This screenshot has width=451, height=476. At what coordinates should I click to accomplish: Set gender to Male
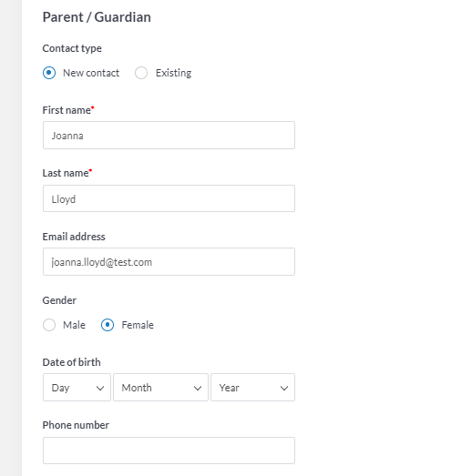49,325
